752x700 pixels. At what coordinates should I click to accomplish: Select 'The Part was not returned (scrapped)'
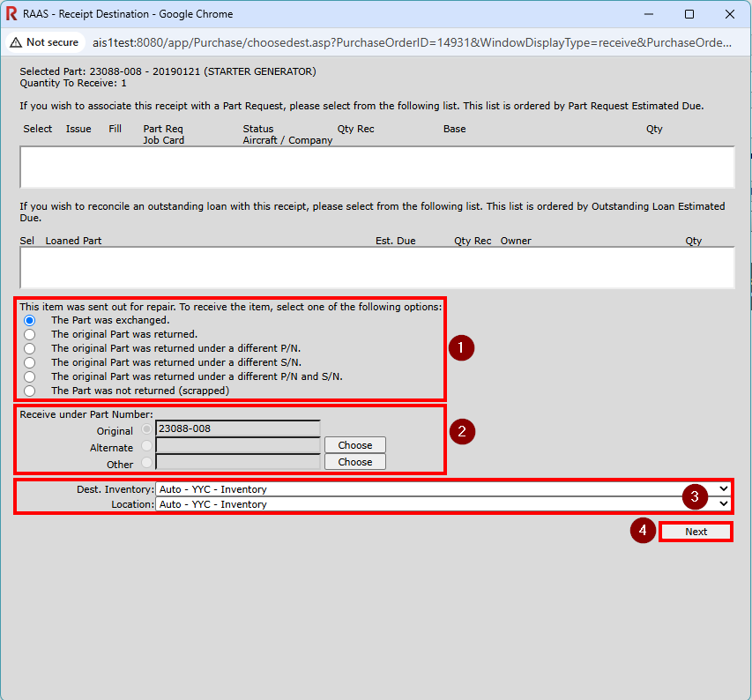click(30, 391)
